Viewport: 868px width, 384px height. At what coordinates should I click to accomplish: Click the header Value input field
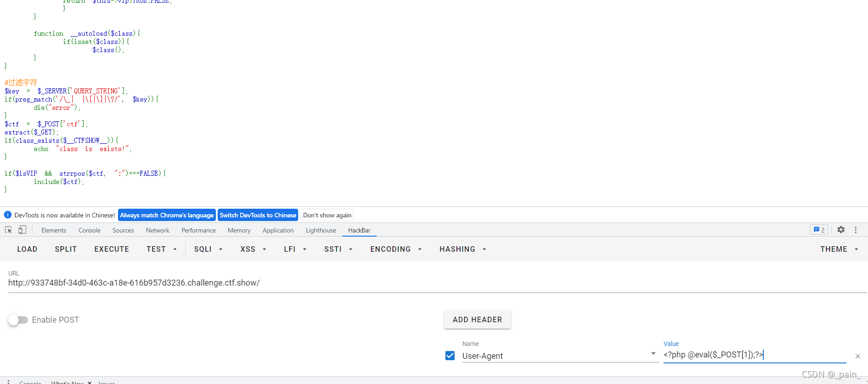[x=755, y=355]
